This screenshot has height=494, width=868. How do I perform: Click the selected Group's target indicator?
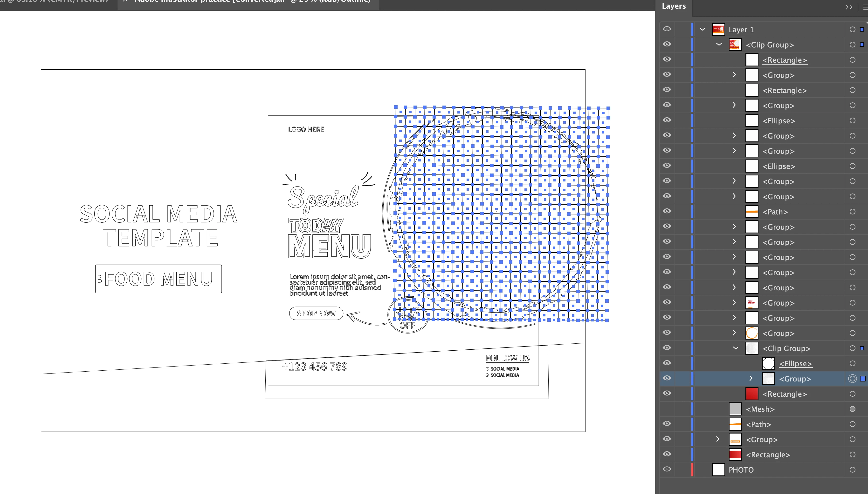click(x=852, y=379)
